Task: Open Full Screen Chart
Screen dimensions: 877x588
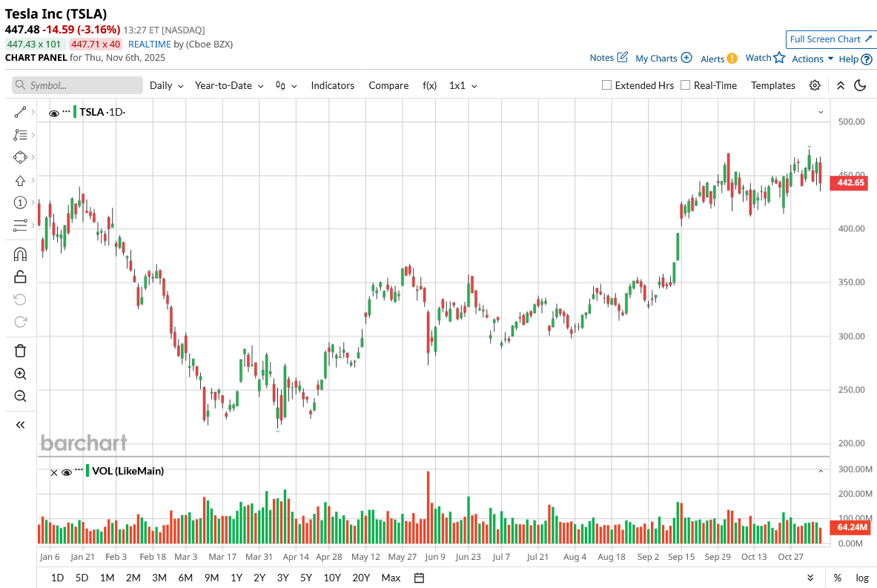Action: (830, 39)
